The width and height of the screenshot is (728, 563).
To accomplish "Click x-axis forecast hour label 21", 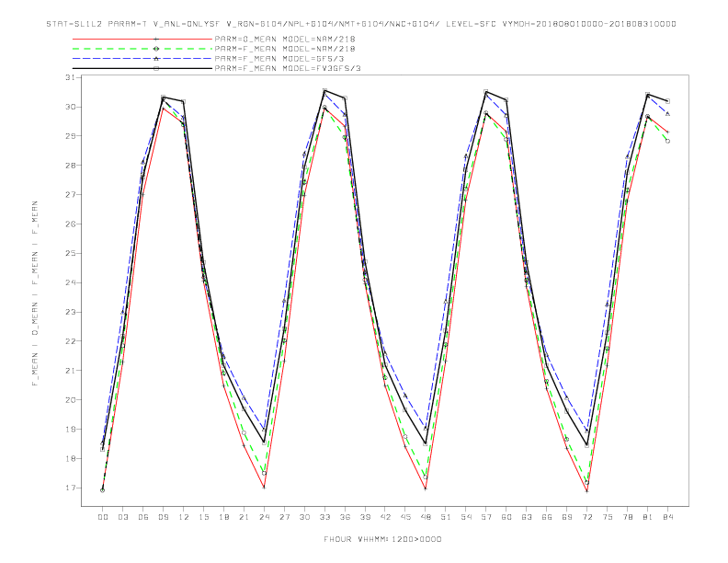I will click(x=244, y=517).
